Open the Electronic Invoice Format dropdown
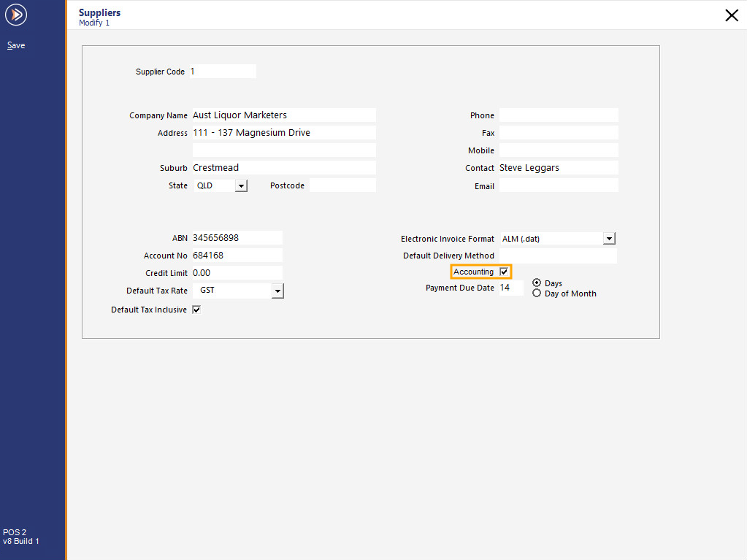This screenshot has width=747, height=560. click(x=609, y=238)
